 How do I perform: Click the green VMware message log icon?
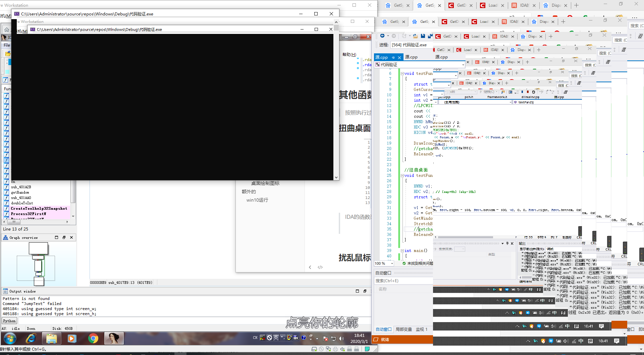[367, 349]
